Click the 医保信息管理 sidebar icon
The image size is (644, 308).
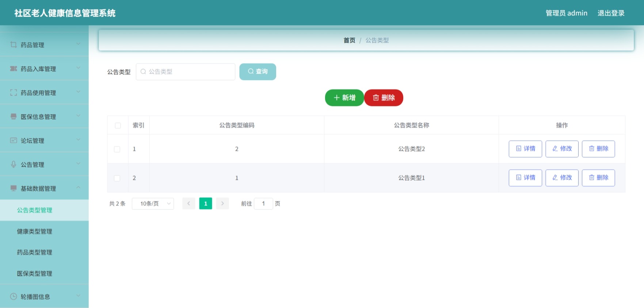pyautogui.click(x=14, y=116)
